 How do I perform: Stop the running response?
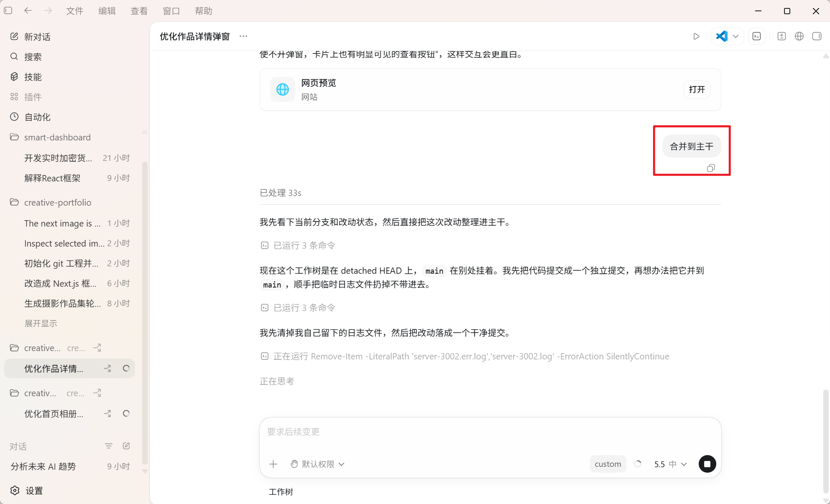click(x=707, y=464)
